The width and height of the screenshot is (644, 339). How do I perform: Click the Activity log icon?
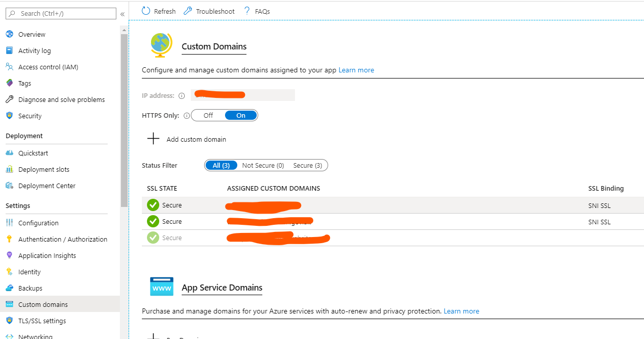pos(9,50)
